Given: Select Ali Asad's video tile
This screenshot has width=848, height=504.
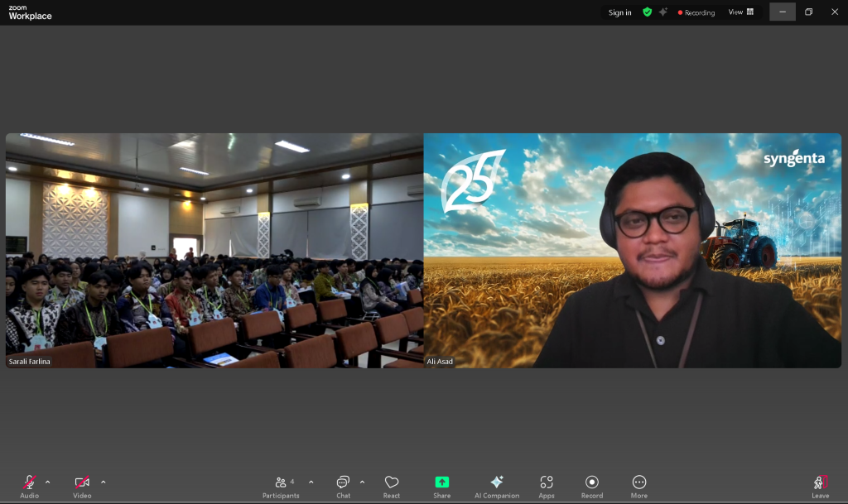Looking at the screenshot, I should 632,250.
